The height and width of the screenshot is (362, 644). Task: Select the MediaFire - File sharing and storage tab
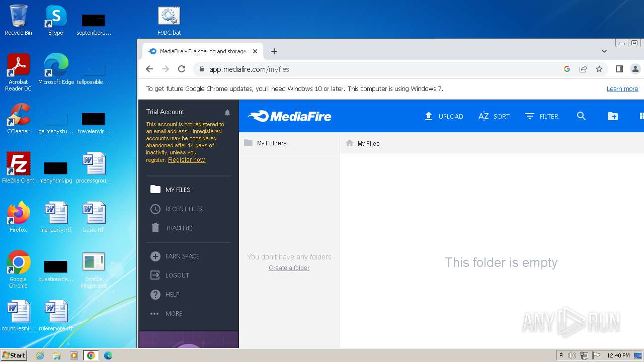click(203, 51)
